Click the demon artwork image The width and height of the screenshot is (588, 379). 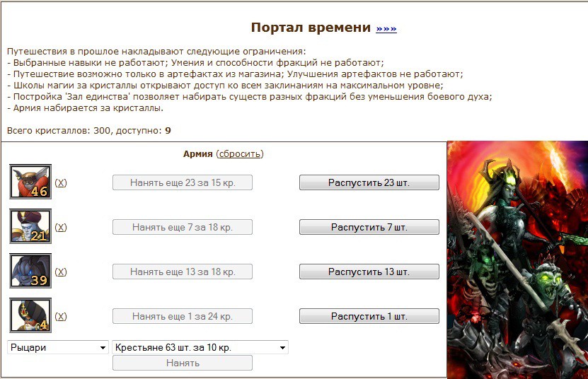[x=517, y=260]
